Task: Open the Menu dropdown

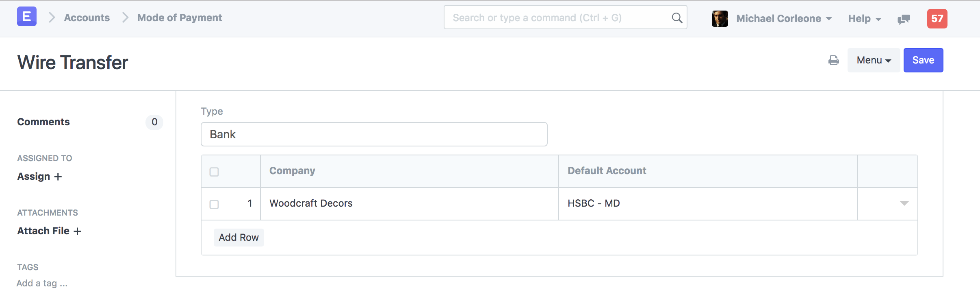Action: (x=874, y=60)
